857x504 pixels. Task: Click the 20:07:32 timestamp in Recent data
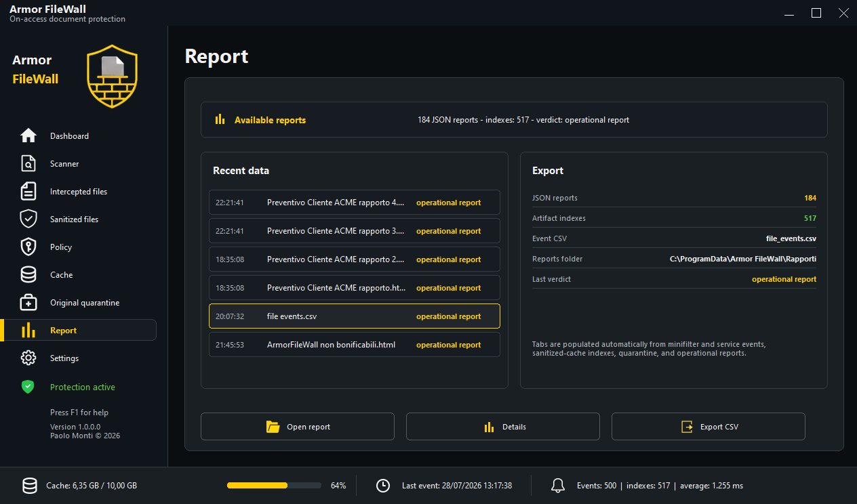coord(230,316)
